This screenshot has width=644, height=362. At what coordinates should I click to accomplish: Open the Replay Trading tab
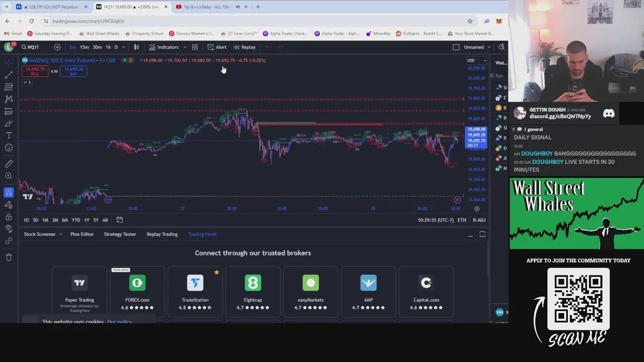click(162, 234)
